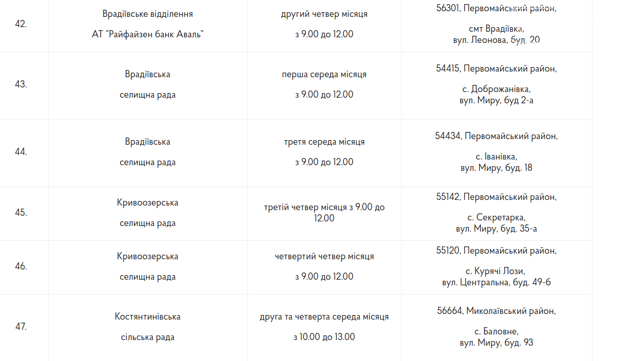Click row number 42 cell
Image resolution: width=644 pixels, height=361 pixels.
21,24
